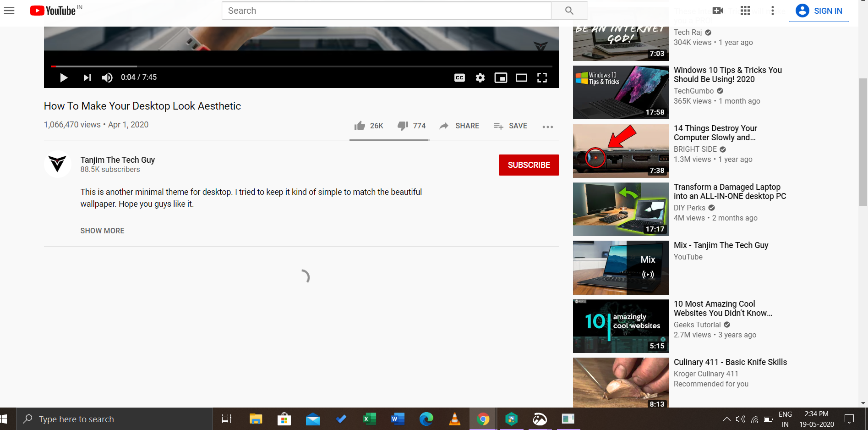The width and height of the screenshot is (868, 430).
Task: Subscribe to Tanjim The Tech Guy
Action: click(529, 165)
